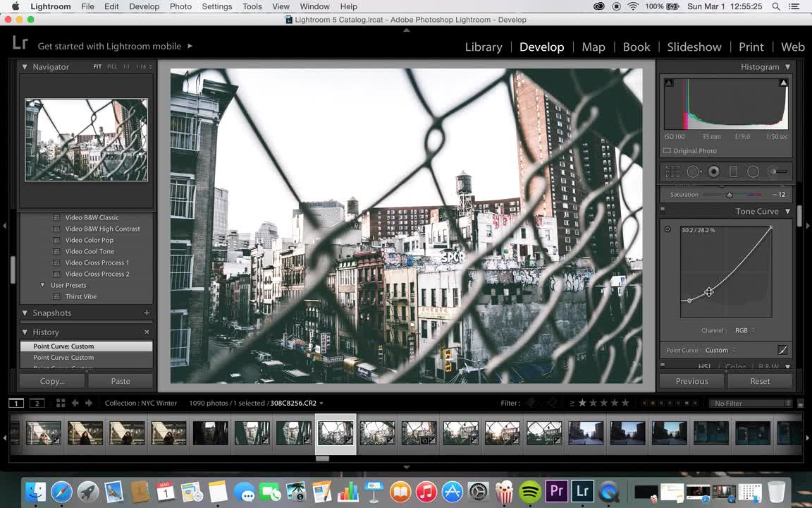Open the Print module

point(751,47)
